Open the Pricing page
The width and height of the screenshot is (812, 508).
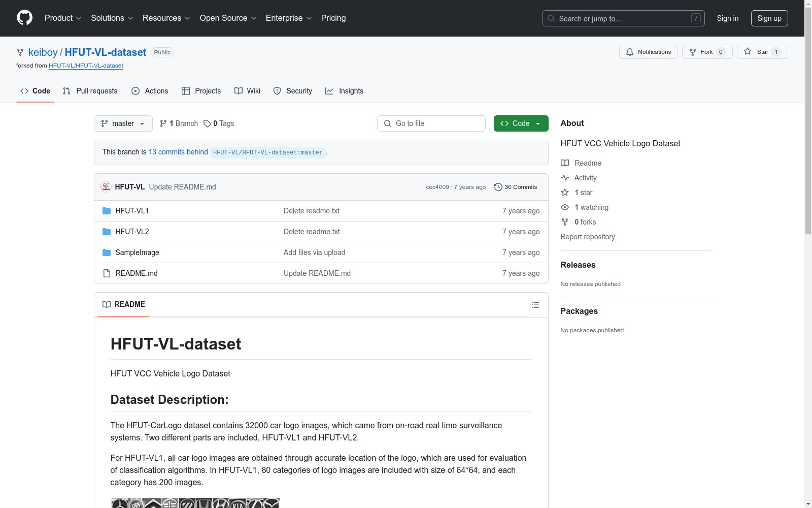(333, 18)
